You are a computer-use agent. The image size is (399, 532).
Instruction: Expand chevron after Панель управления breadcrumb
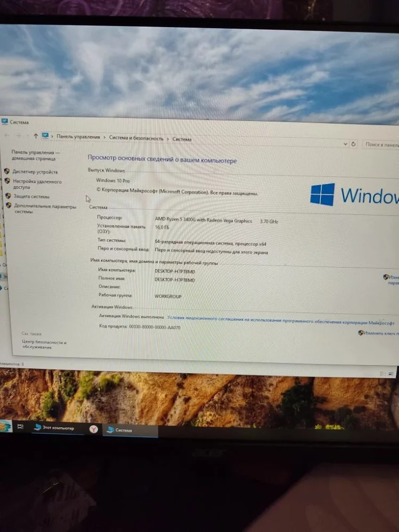coord(105,138)
